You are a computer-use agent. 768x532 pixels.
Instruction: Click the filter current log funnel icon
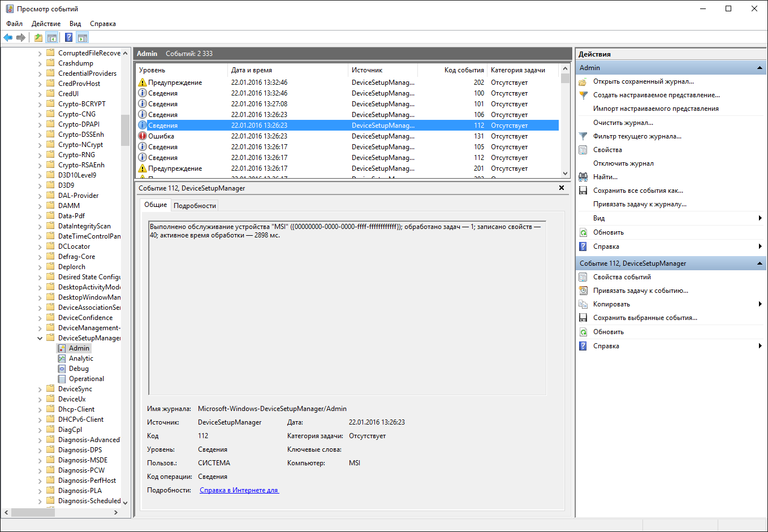pos(583,136)
